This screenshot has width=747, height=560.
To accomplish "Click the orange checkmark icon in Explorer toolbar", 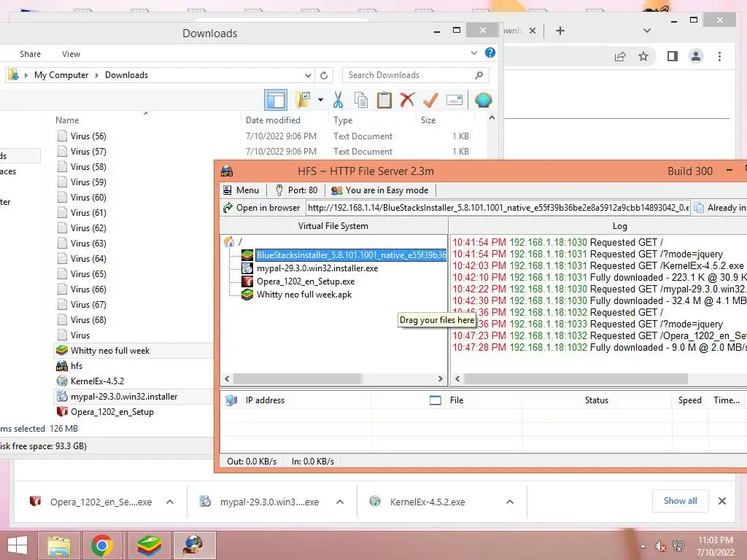I will [x=430, y=100].
